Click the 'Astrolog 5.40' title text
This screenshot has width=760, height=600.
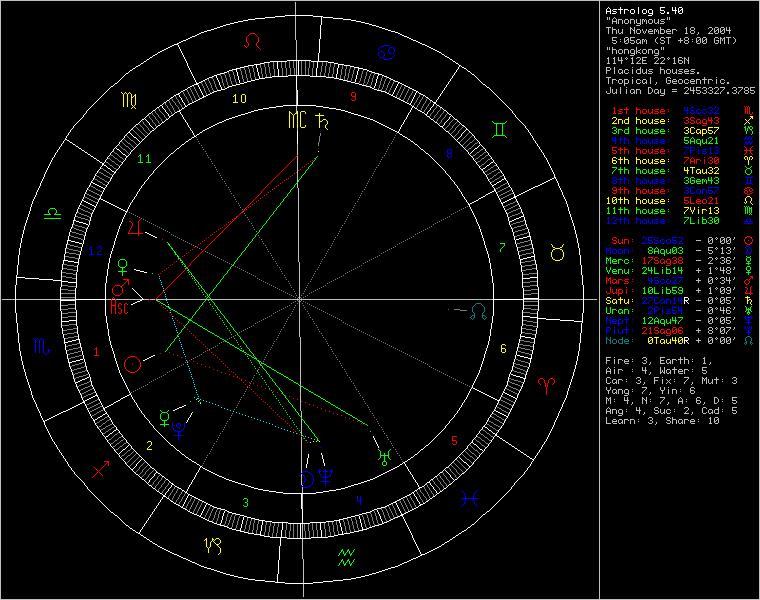point(644,11)
